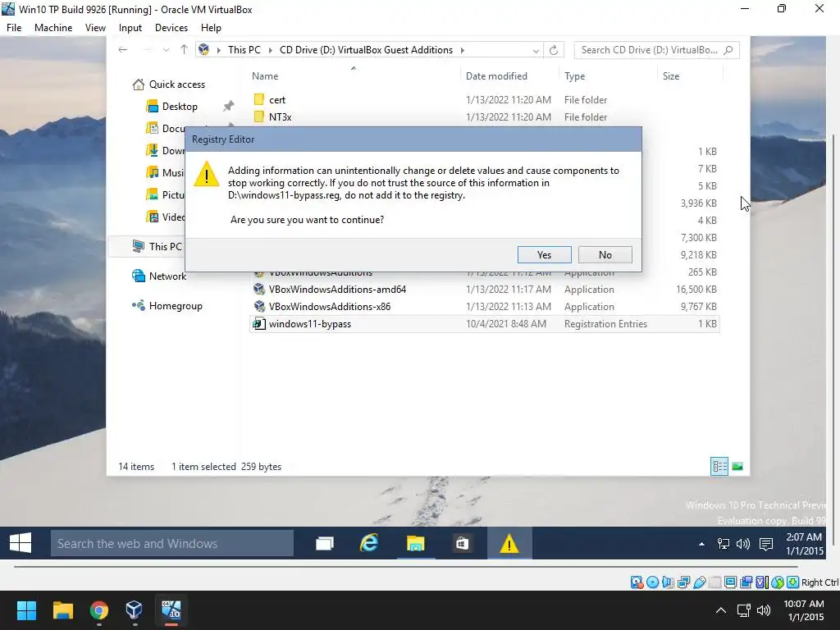Decline the registry change with No
This screenshot has width=840, height=630.
coord(605,255)
